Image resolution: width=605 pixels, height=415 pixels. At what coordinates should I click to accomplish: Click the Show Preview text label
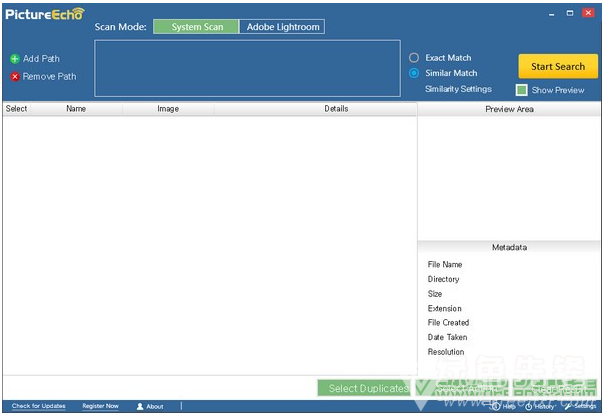pyautogui.click(x=558, y=90)
